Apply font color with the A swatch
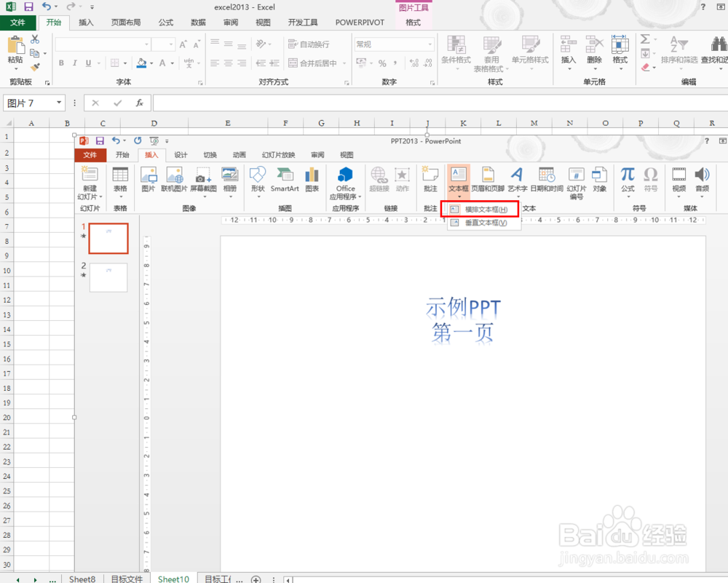 [162, 63]
